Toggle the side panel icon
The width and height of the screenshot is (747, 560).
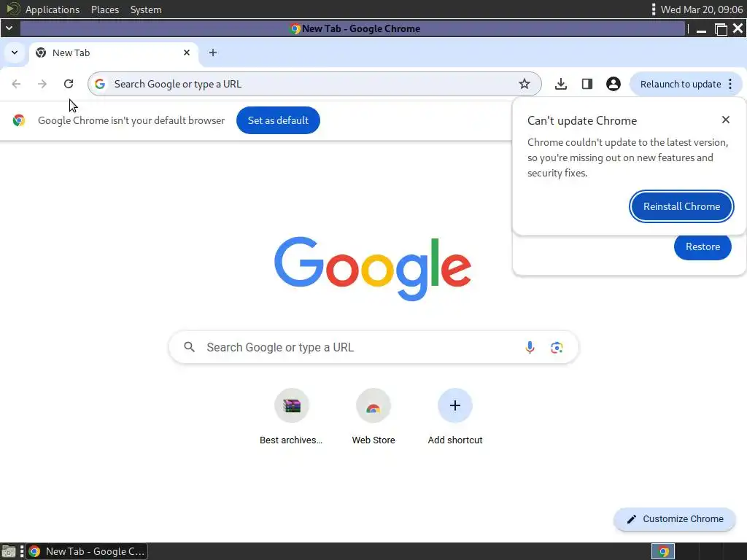tap(587, 85)
